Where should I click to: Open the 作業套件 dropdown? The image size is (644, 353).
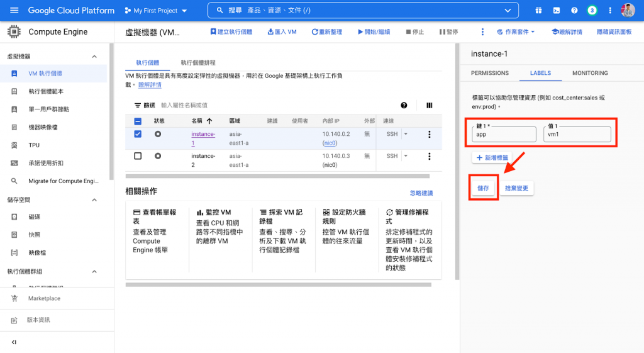[516, 31]
